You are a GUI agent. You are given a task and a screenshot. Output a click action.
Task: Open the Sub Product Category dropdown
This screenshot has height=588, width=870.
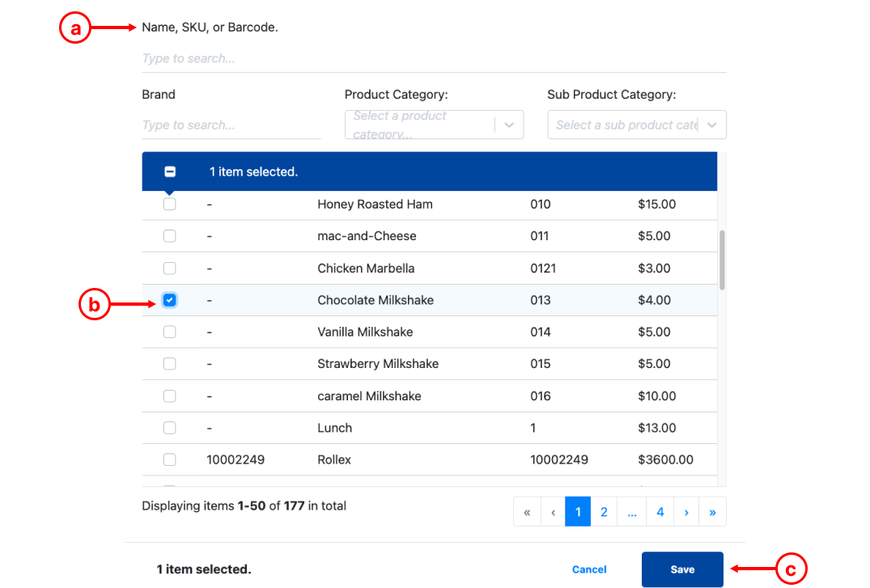(636, 125)
